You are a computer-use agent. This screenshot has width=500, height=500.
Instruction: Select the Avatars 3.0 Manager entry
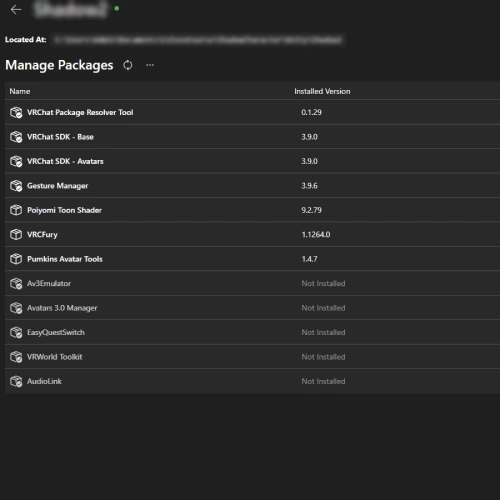[252, 308]
